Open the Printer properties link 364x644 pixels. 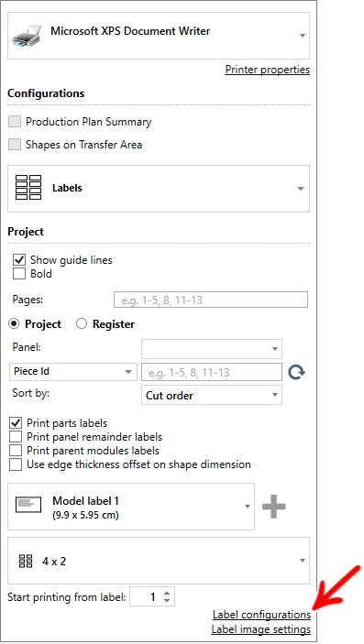(268, 70)
